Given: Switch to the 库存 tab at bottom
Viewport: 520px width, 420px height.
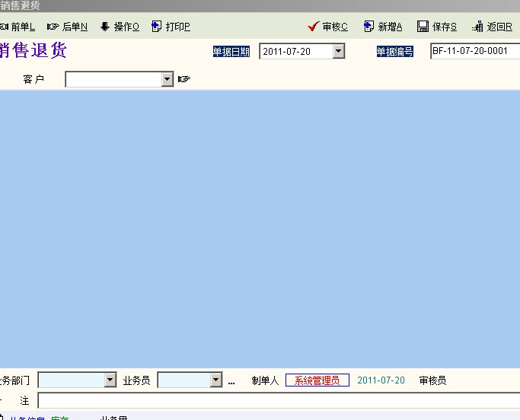Looking at the screenshot, I should coord(60,418).
